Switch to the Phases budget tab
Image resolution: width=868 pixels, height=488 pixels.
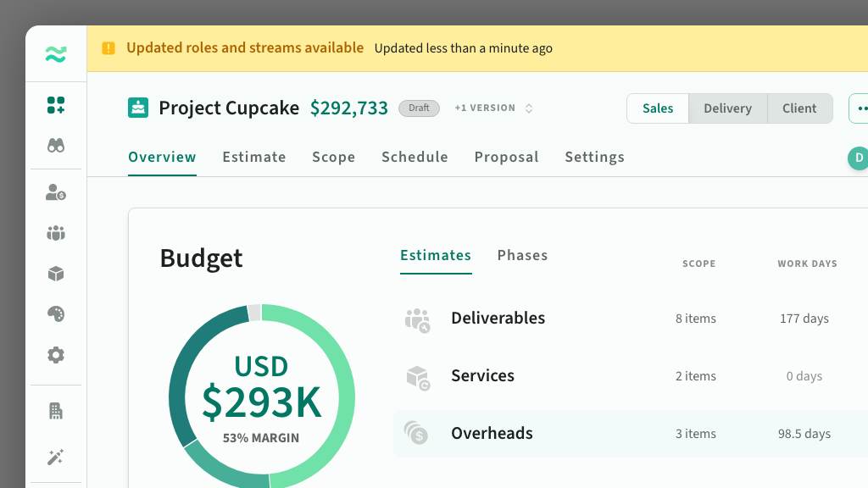coord(522,255)
